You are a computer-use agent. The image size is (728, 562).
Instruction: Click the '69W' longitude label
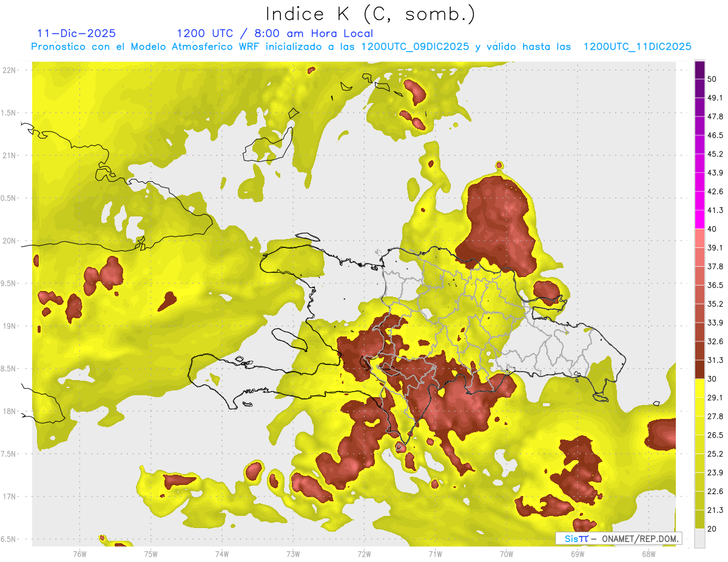pos(578,554)
